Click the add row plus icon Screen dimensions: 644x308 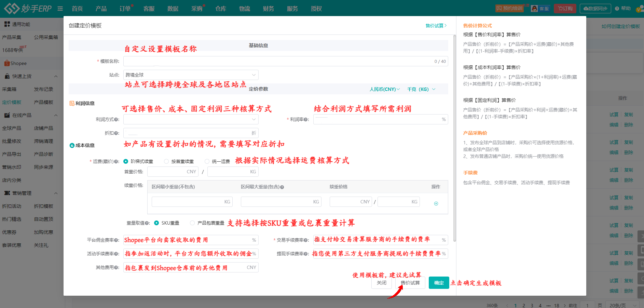pyautogui.click(x=436, y=203)
